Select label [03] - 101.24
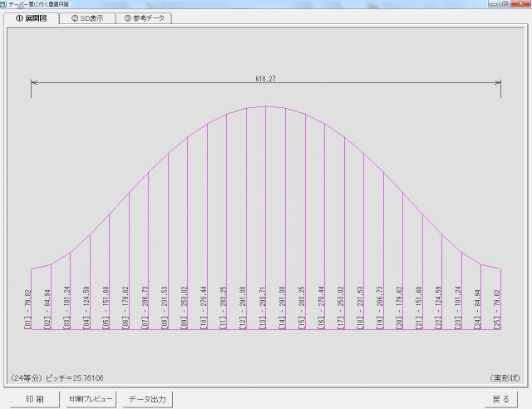The width and height of the screenshot is (532, 409). click(x=66, y=308)
